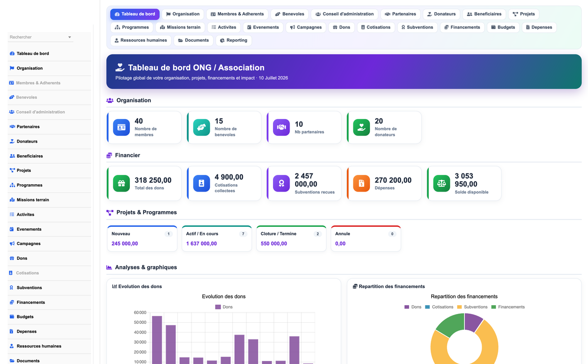Click the sidebar Campagnes megaphone icon
Viewport: 588px width, 364px height.
click(12, 243)
